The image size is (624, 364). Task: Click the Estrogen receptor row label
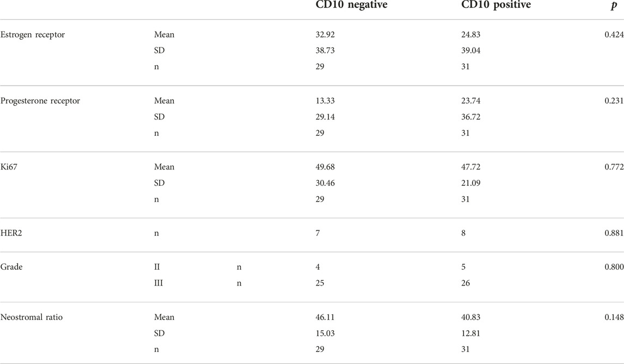pyautogui.click(x=33, y=35)
